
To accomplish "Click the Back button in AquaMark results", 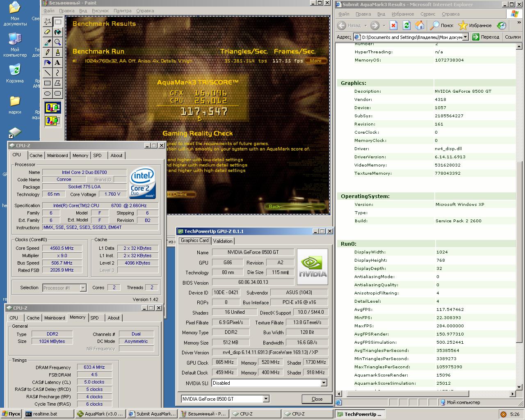I will (x=274, y=206).
